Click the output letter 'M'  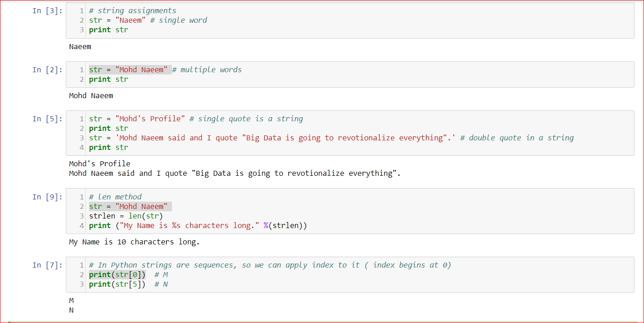(x=71, y=301)
